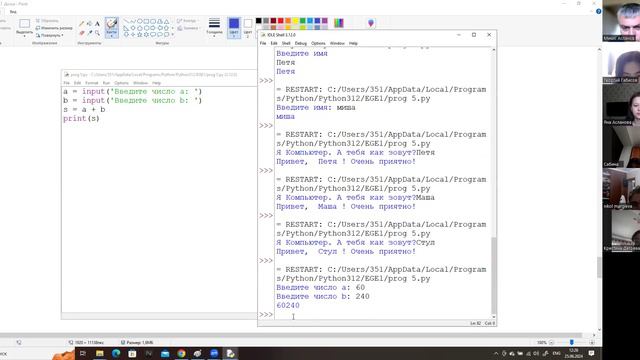Click IDLE Shell vertical scrollbar thumb
Image resolution: width=640 pixels, height=360 pixels.
(x=493, y=275)
